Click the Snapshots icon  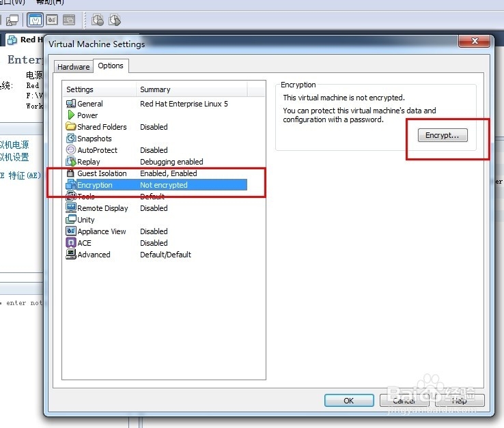[x=71, y=138]
